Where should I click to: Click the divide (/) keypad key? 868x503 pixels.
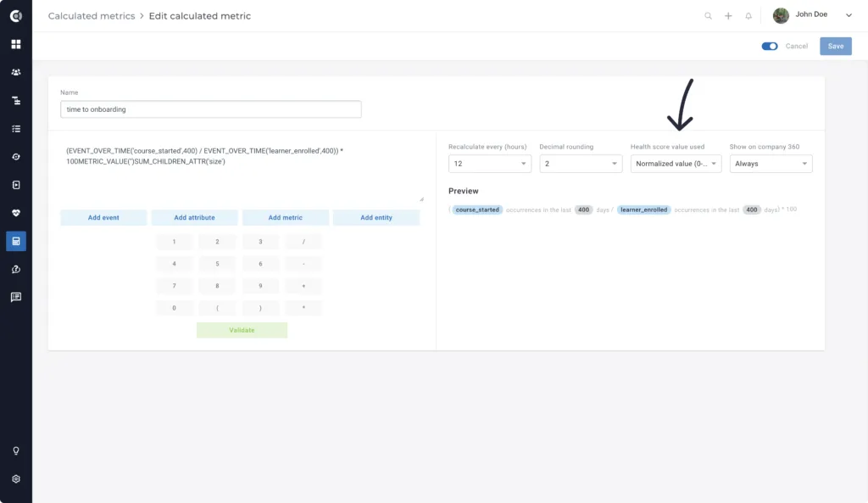[303, 242]
